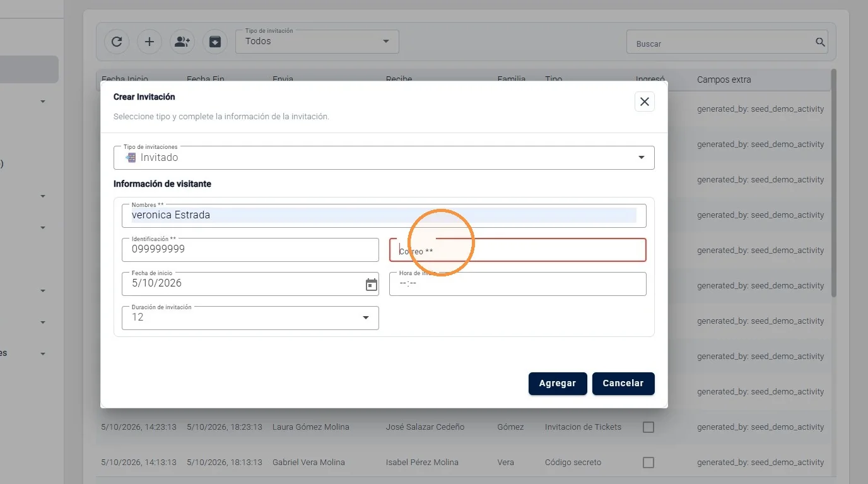Open the Duración de invitación dropdown
The image size is (868, 484).
click(x=250, y=318)
